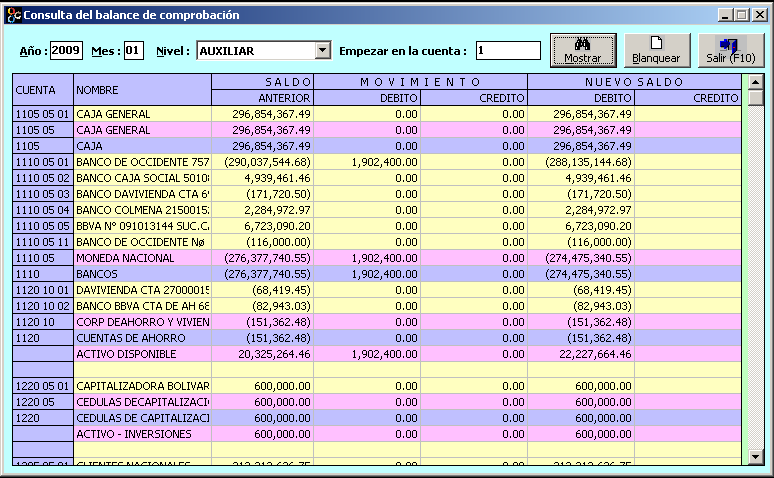Image resolution: width=774 pixels, height=478 pixels.
Task: Click the vertical scrollbar thumb
Action: (756, 97)
